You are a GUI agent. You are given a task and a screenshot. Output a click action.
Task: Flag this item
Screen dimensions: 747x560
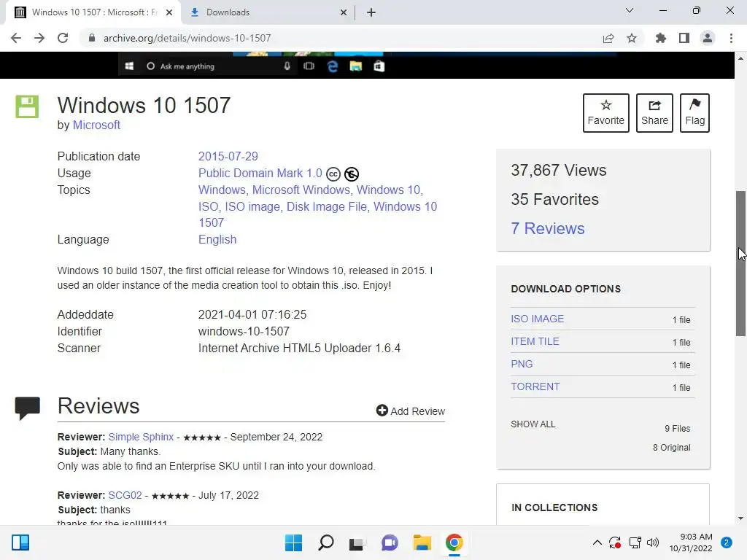tap(694, 113)
